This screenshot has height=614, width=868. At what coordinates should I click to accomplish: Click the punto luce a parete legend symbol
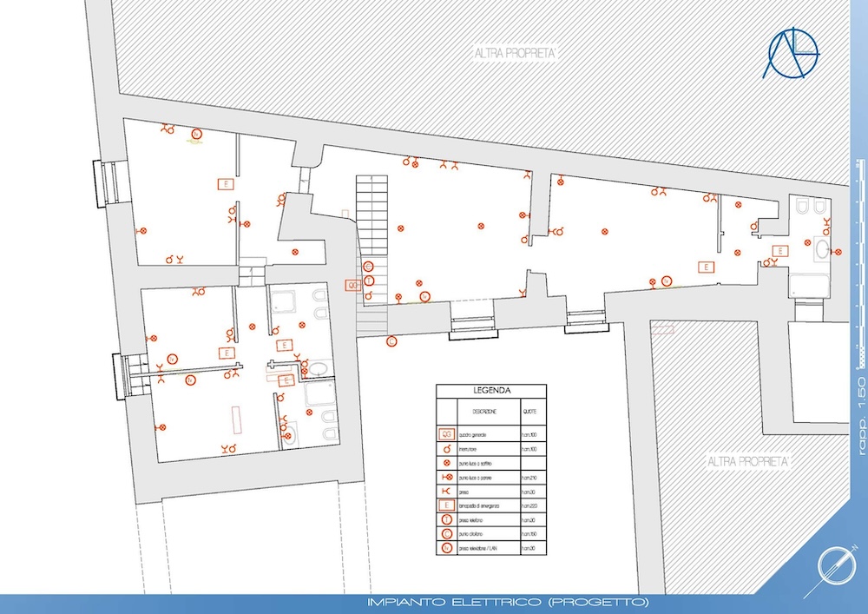tap(448, 479)
